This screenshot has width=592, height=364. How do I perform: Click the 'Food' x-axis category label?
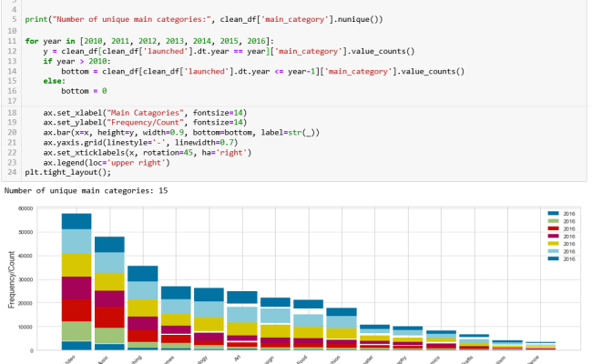pyautogui.click(x=301, y=359)
